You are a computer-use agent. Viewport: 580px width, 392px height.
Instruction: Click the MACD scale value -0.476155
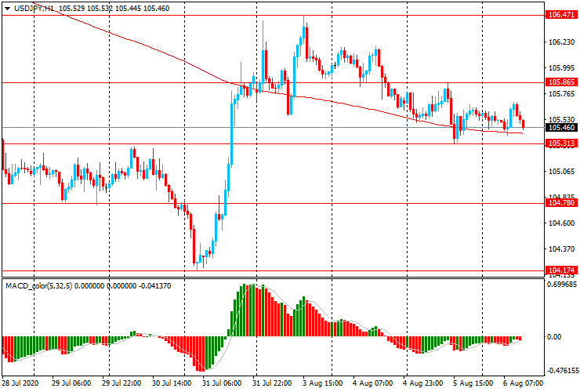(x=563, y=371)
